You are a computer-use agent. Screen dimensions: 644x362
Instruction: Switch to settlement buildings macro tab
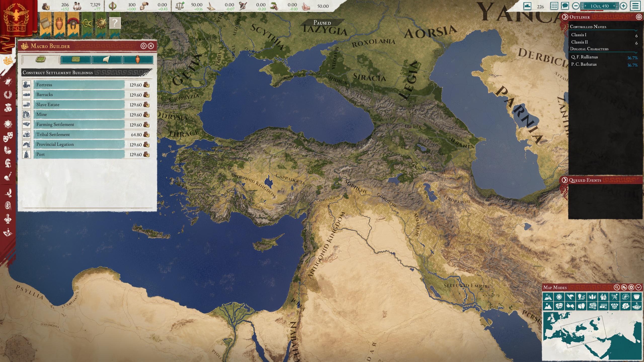coord(41,60)
